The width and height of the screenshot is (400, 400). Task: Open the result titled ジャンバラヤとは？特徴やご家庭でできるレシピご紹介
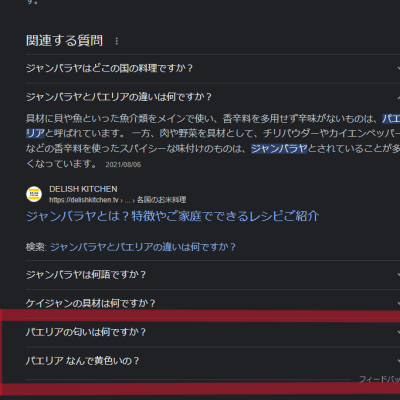172,216
